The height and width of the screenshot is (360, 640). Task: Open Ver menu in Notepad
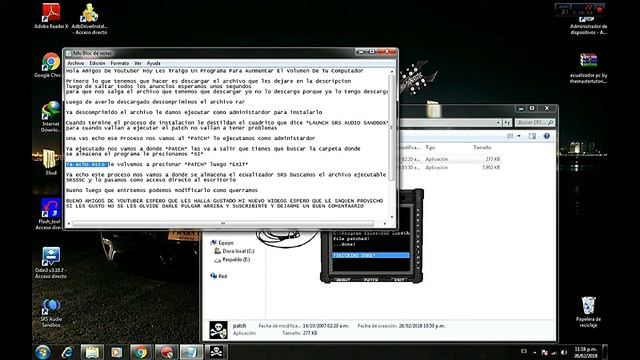point(138,63)
